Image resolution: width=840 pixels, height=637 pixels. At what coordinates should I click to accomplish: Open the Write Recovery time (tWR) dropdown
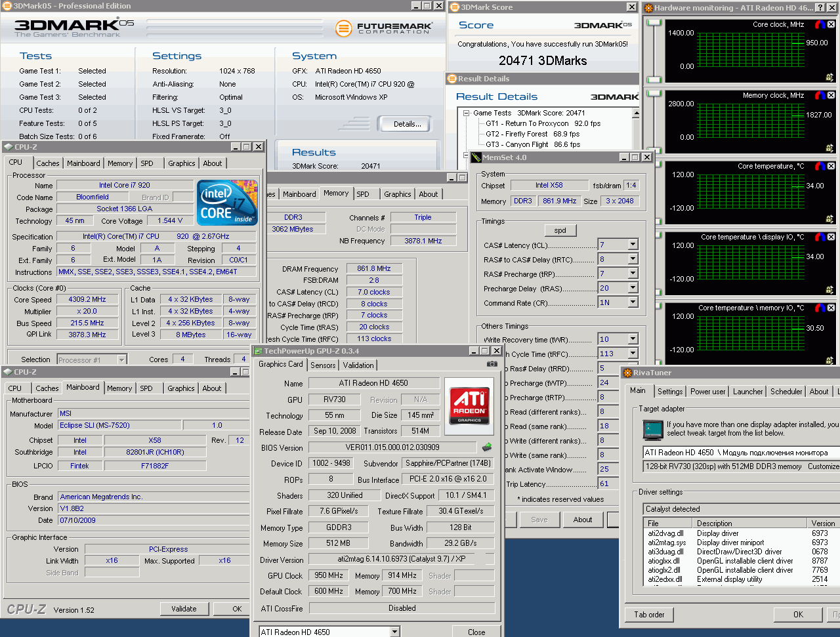point(633,339)
